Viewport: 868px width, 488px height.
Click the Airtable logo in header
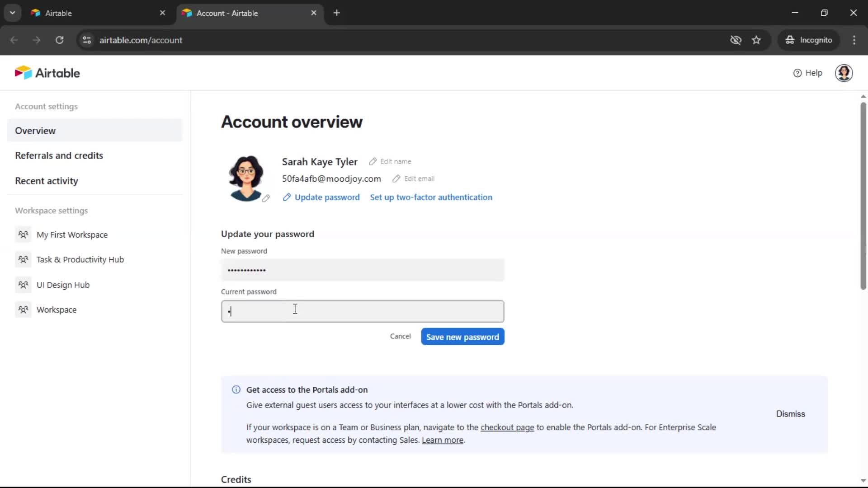pyautogui.click(x=47, y=73)
